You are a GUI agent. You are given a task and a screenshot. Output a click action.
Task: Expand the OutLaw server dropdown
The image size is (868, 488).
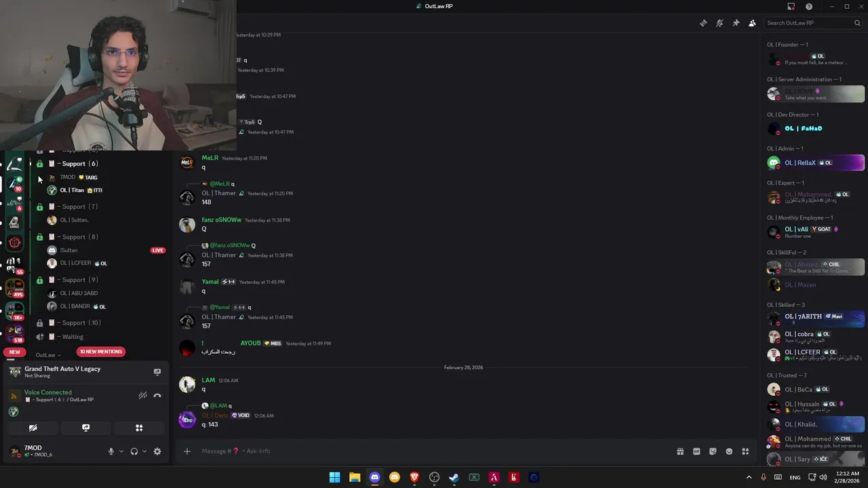pos(48,355)
